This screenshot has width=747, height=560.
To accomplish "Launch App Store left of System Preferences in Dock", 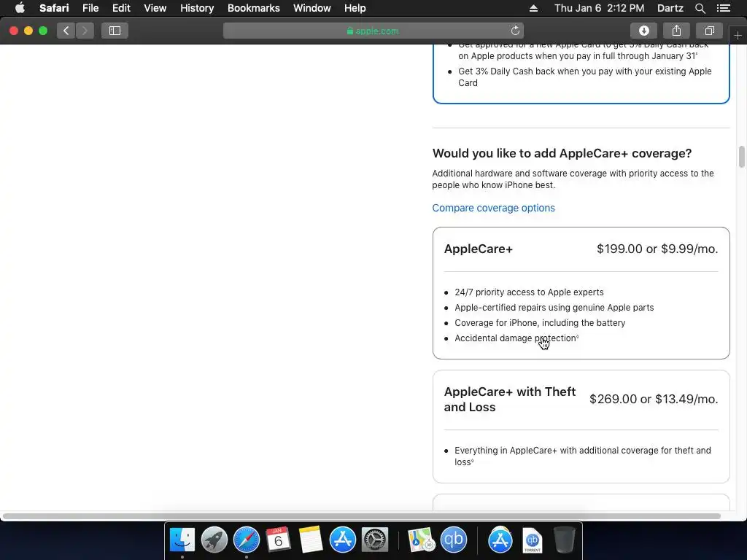I will (343, 540).
